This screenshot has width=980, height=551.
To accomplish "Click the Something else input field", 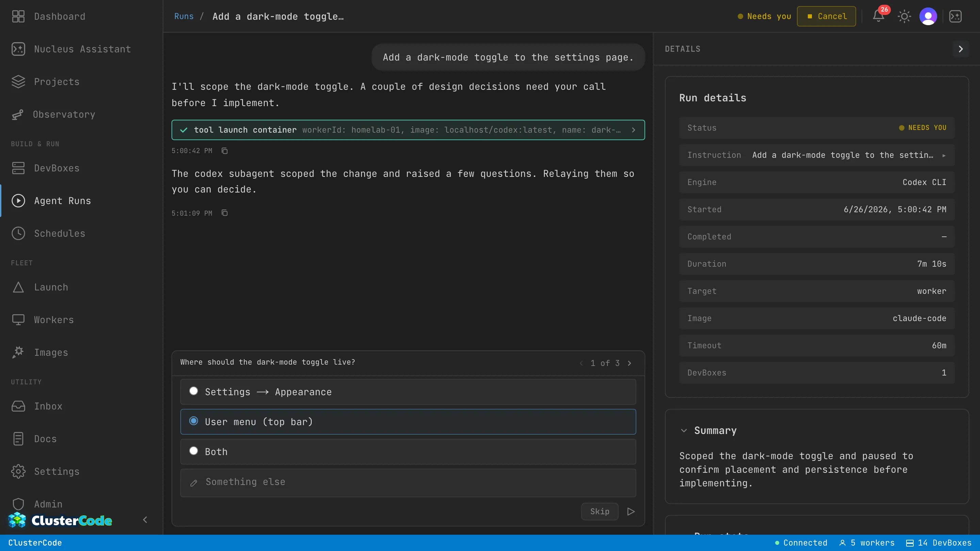I will click(408, 483).
